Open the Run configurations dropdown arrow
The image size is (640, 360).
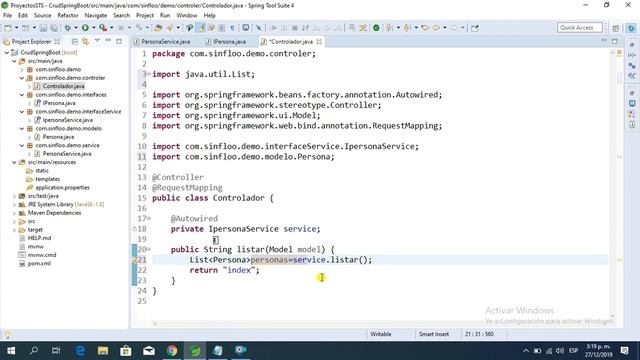click(x=93, y=28)
